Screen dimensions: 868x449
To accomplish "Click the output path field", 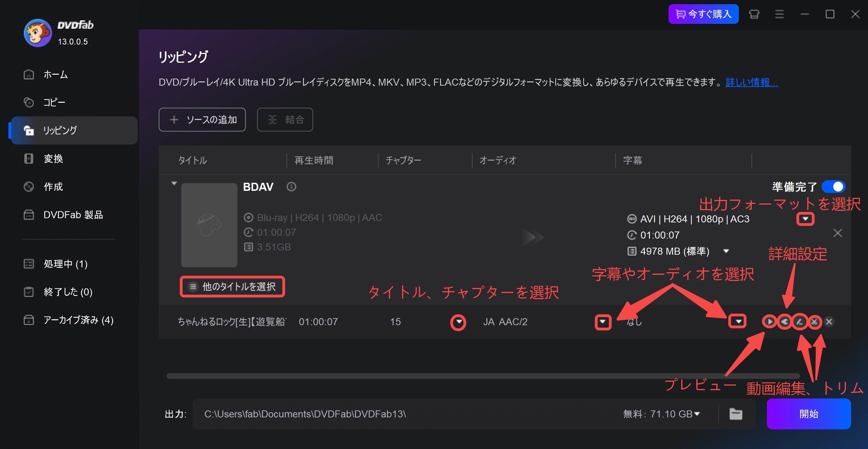I will 404,414.
